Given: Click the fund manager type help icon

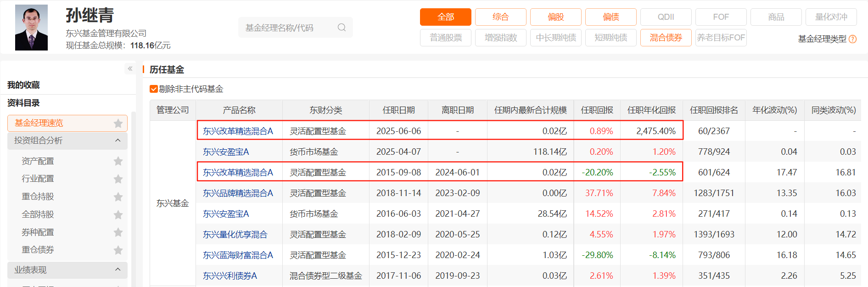Looking at the screenshot, I should tap(852, 39).
